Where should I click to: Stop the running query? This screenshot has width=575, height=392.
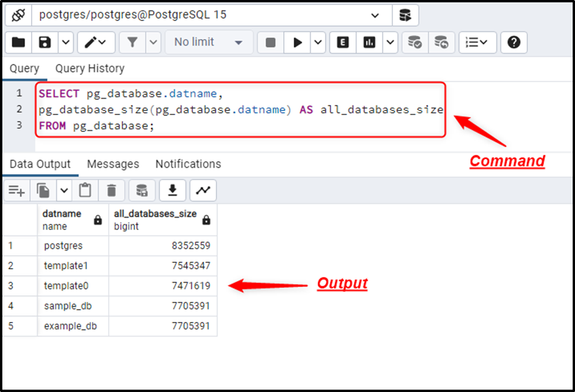click(x=270, y=42)
